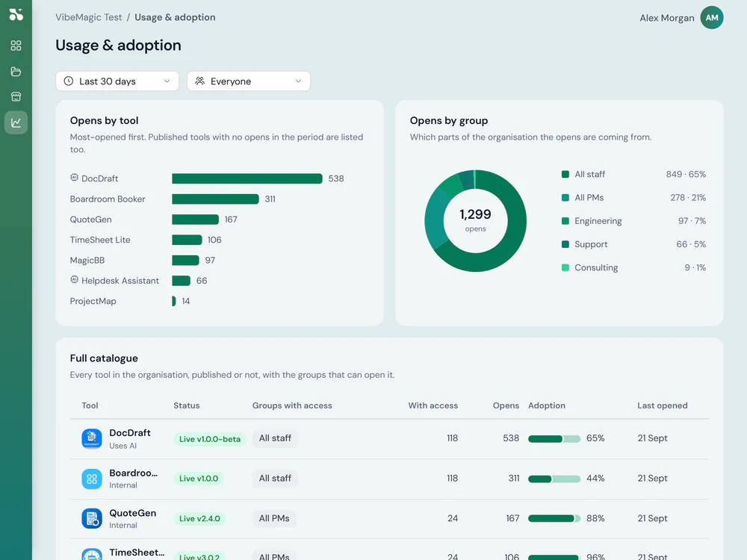
Task: Expand the Everyone filter chevron arrow
Action: [298, 81]
